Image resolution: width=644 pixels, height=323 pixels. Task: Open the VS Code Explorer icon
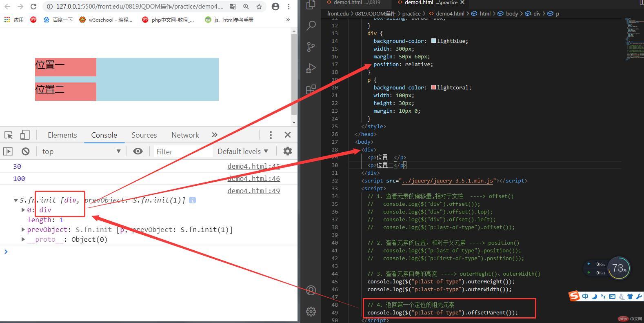[x=311, y=4]
